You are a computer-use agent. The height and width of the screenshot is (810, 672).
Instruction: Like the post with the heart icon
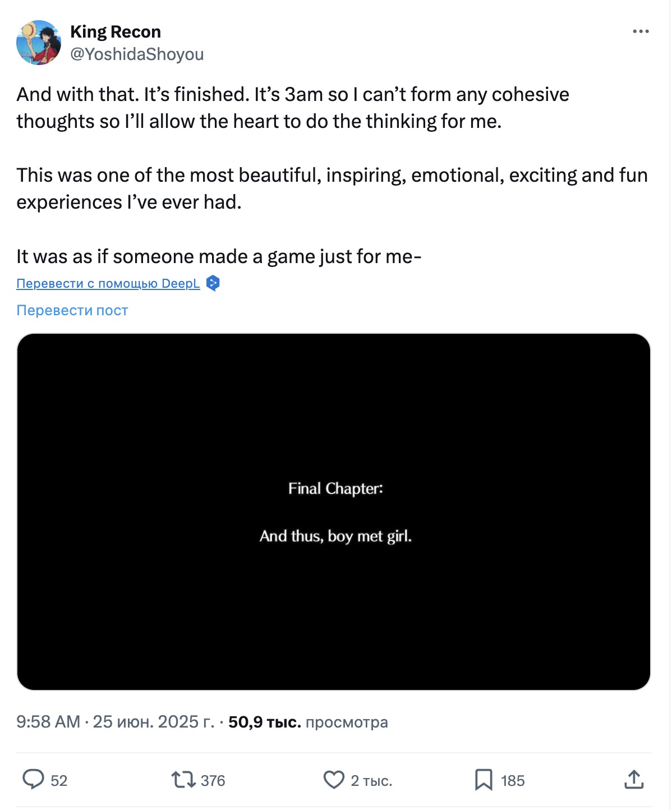click(334, 780)
